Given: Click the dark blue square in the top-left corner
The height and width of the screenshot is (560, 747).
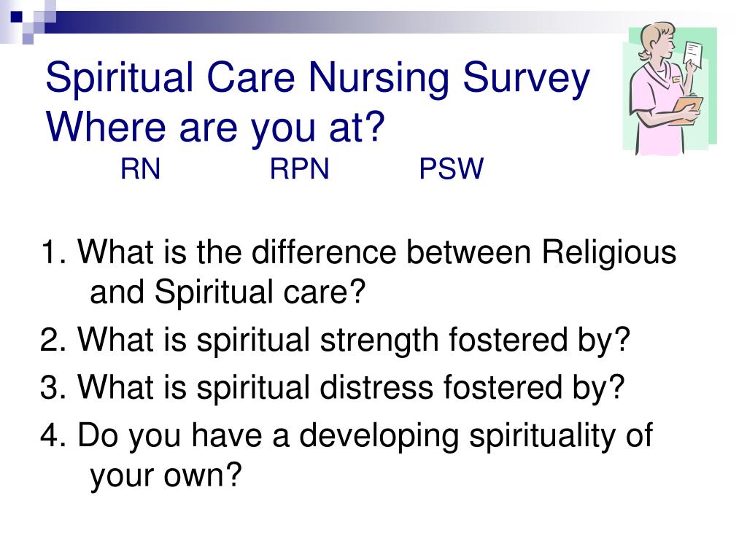Looking at the screenshot, I should pos(16,17).
